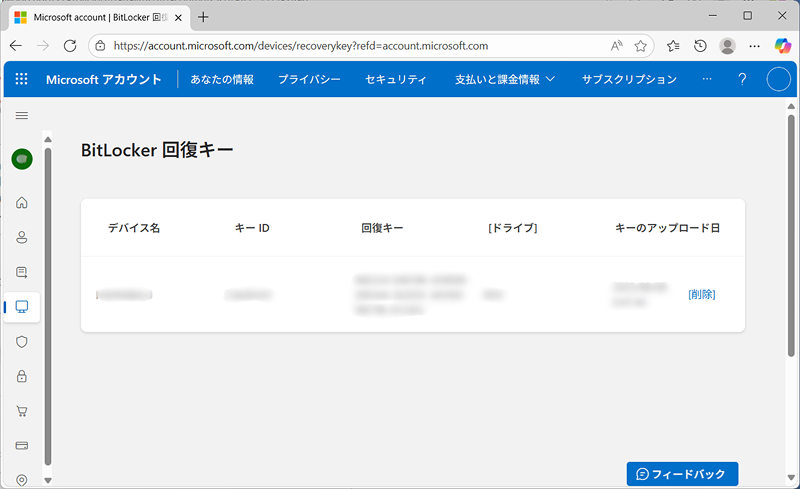This screenshot has width=800, height=489.
Task: Click the 削除 link for the recovery key
Action: coord(701,294)
